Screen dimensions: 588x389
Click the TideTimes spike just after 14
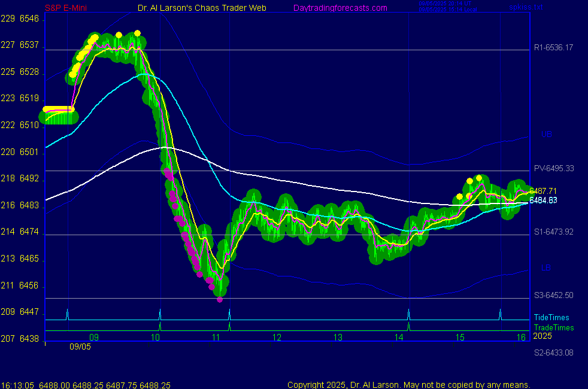click(408, 314)
